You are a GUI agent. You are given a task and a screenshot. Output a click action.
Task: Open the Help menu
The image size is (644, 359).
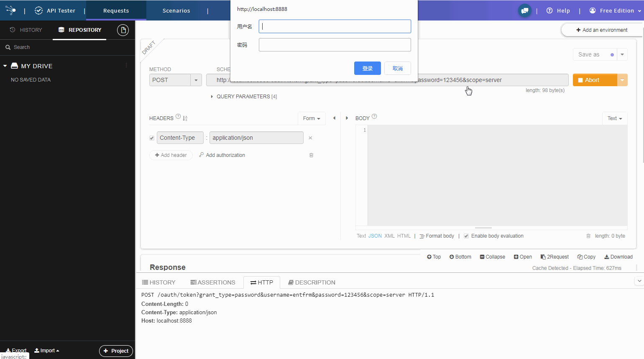click(x=558, y=10)
